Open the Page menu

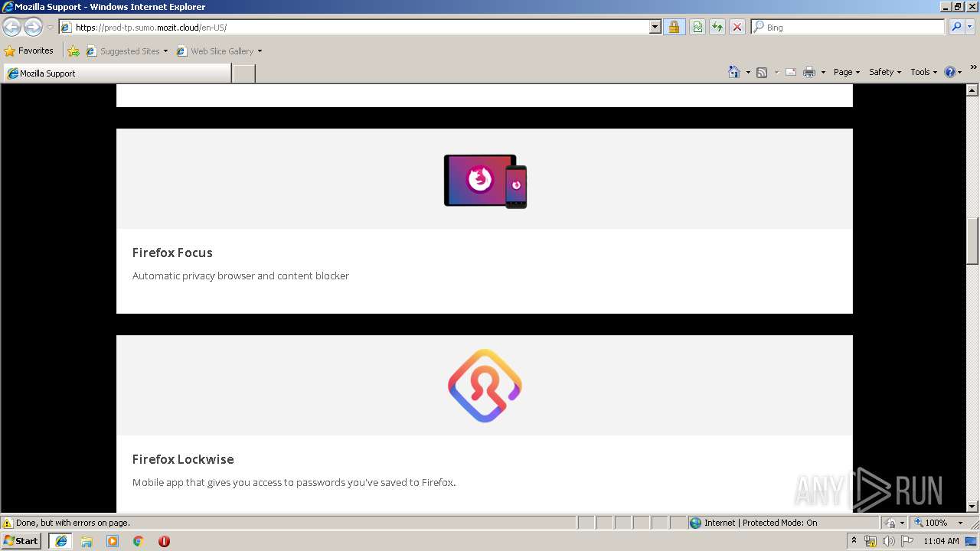coord(847,72)
